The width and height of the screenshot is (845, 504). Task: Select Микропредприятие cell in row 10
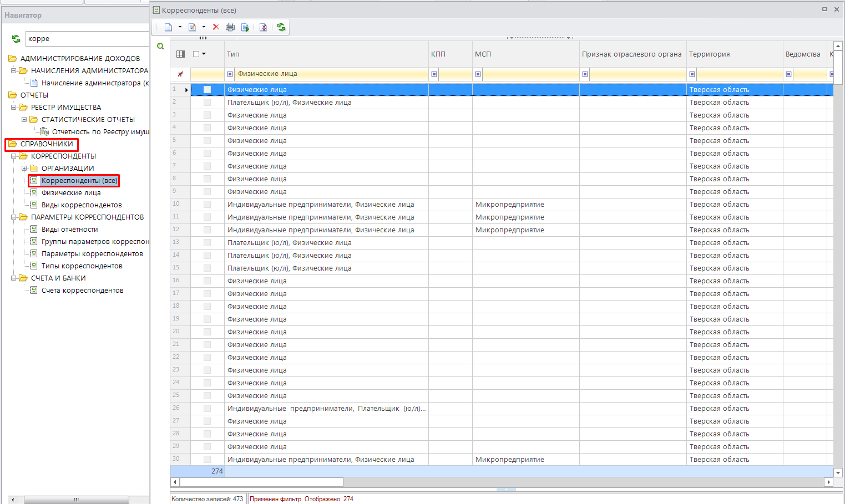tap(526, 205)
